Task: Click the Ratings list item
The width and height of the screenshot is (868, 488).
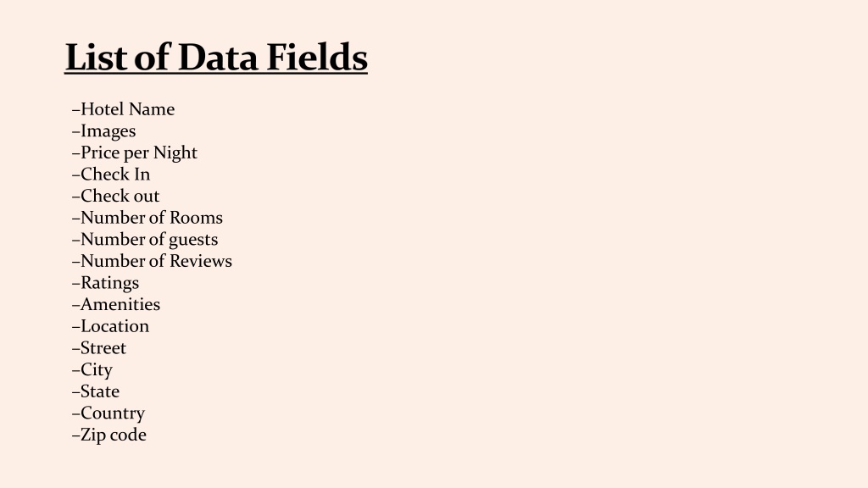Action: click(106, 283)
